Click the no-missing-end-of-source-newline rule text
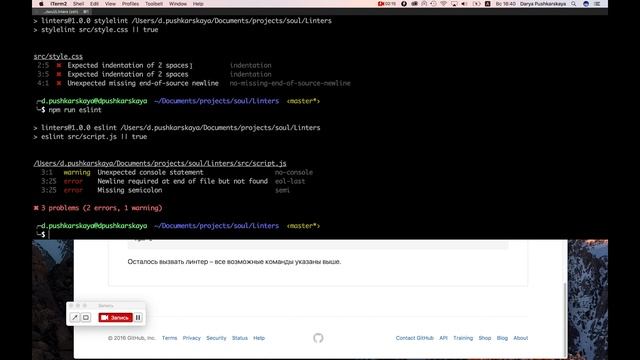This screenshot has height=360, width=640. click(x=290, y=83)
